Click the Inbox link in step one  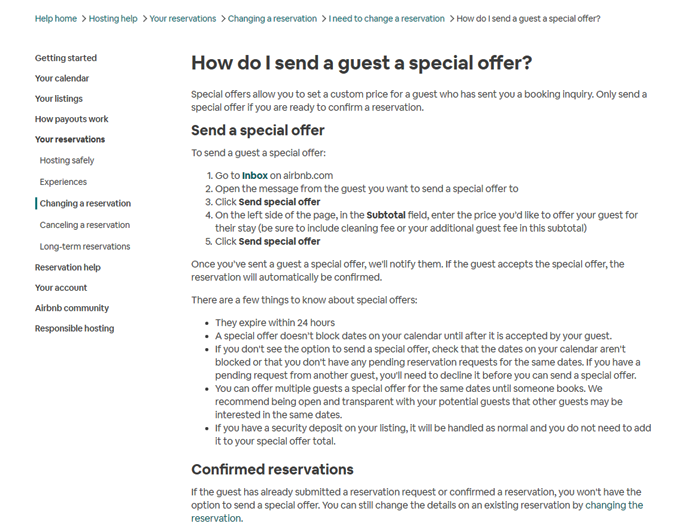254,175
